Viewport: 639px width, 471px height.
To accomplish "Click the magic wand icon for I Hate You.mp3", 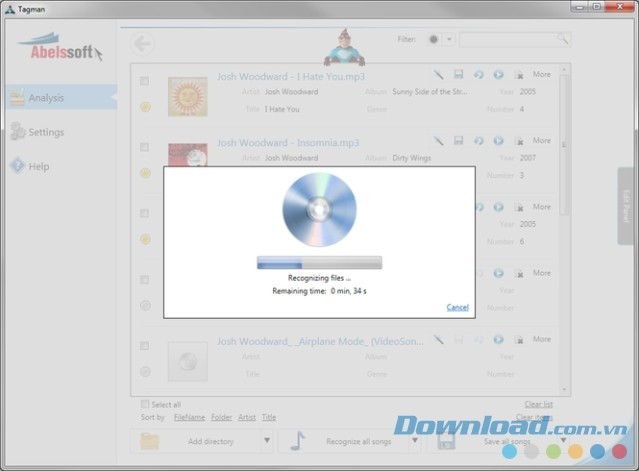I will (438, 74).
